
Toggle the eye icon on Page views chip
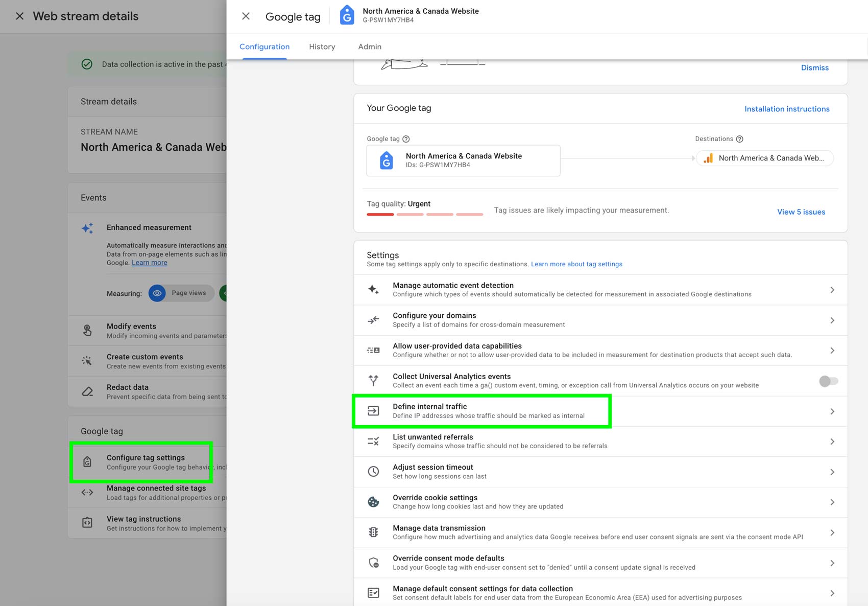click(157, 293)
